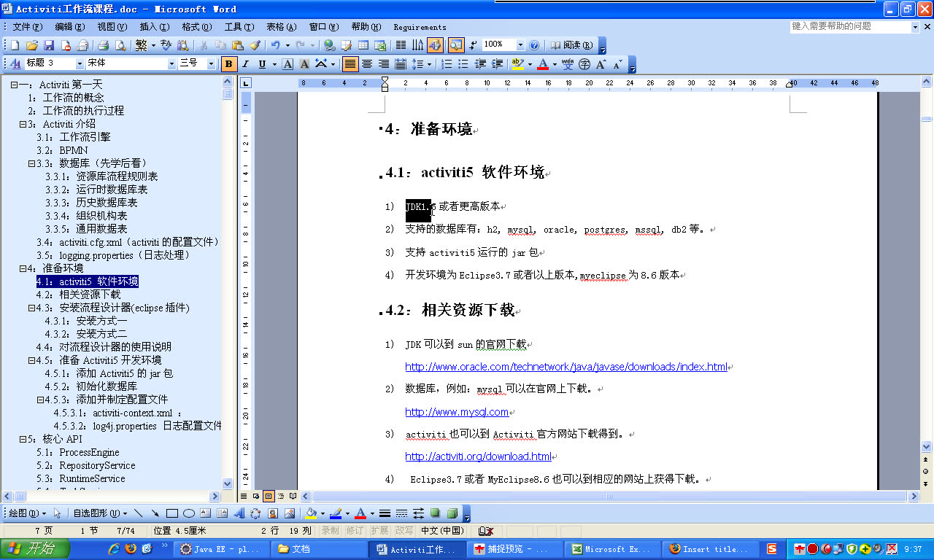Open the 编辑(E) menu

tap(69, 27)
